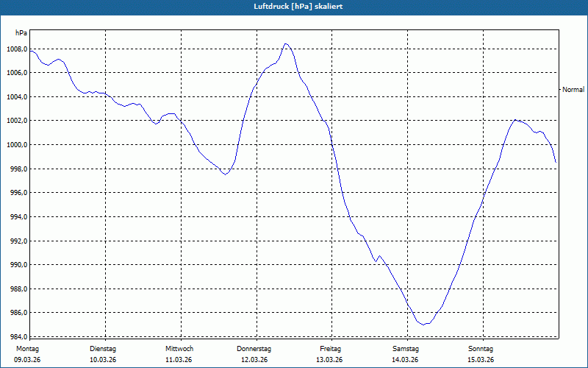Image resolution: width=588 pixels, height=368 pixels.
Task: Click the 'Mittwoch' day label
Action: [179, 349]
